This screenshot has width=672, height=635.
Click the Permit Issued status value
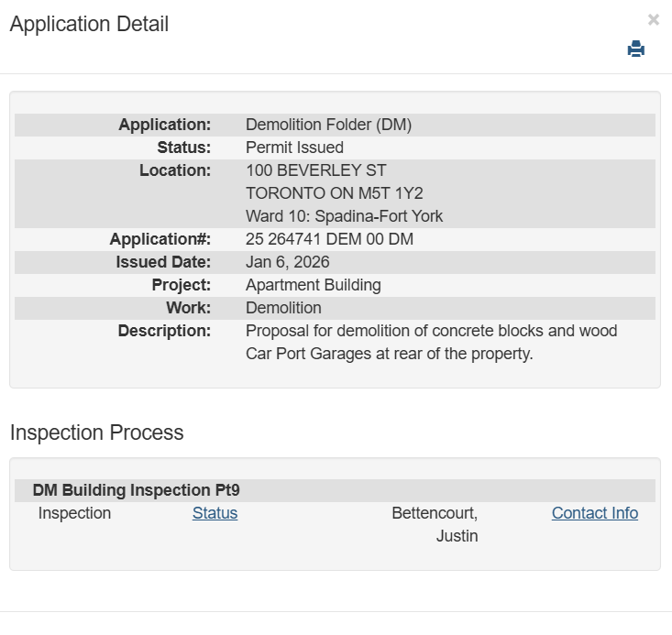[294, 148]
